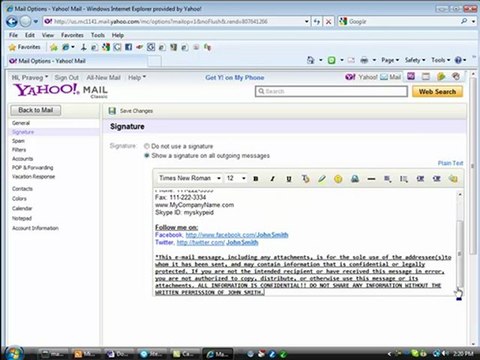Apply italic formatting in signature editor
Screen dimensions: 480x360
tap(272, 179)
